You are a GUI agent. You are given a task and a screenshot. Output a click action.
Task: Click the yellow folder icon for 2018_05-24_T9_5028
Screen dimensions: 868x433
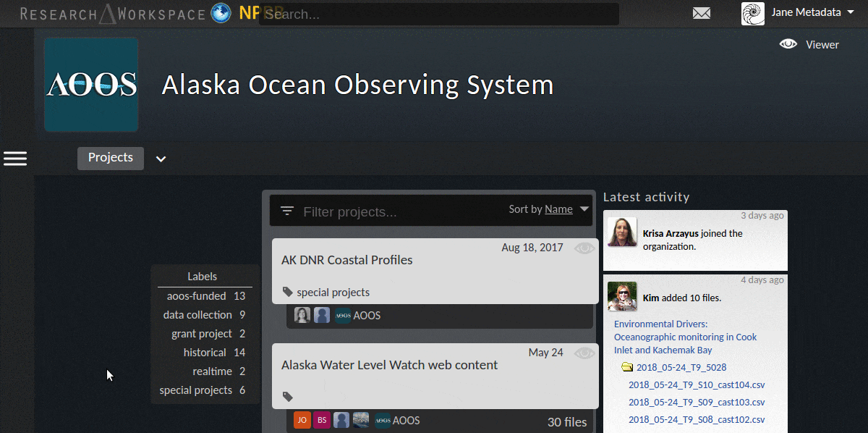tap(627, 367)
